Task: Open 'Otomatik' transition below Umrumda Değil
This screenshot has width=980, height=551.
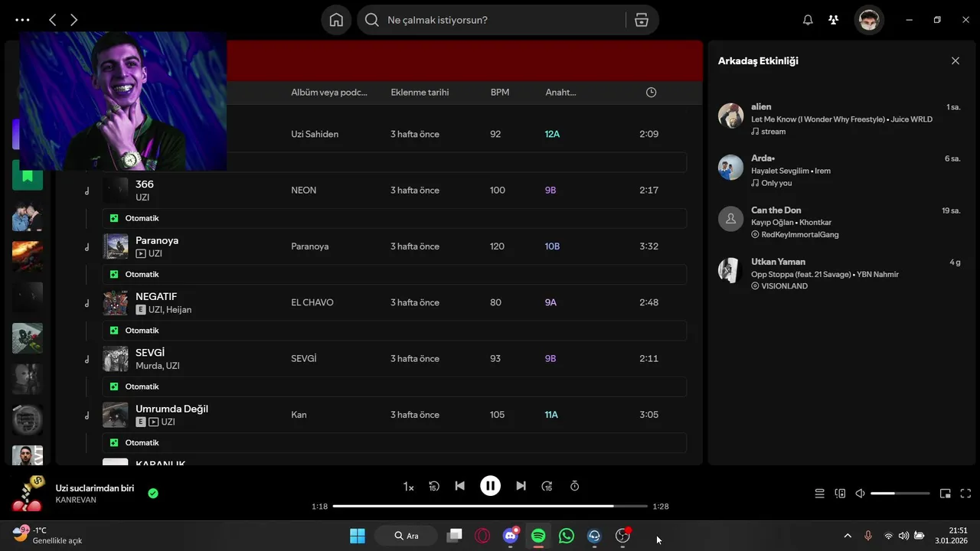Action: (x=394, y=442)
